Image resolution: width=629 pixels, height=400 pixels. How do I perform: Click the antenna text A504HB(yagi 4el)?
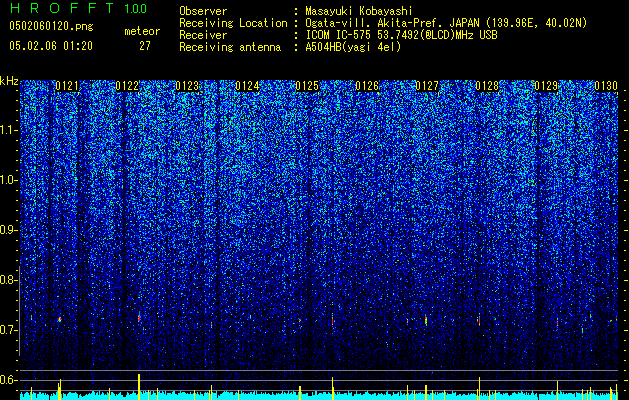click(x=353, y=47)
